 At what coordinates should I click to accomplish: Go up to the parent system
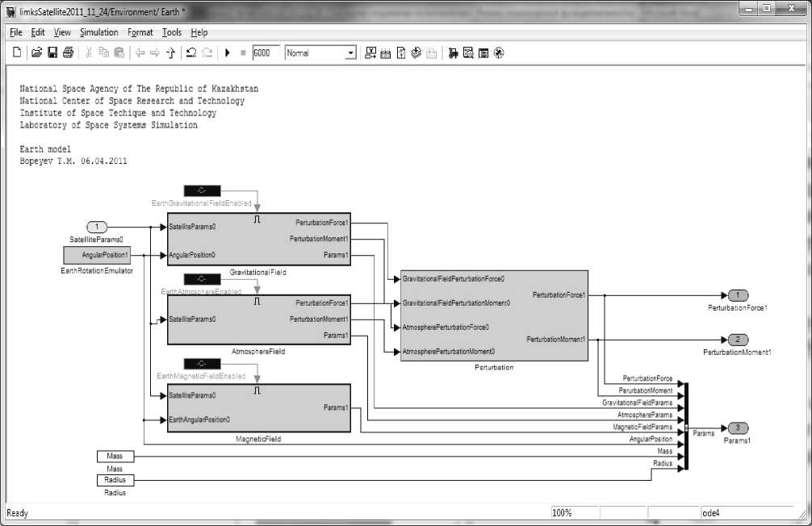(x=170, y=52)
